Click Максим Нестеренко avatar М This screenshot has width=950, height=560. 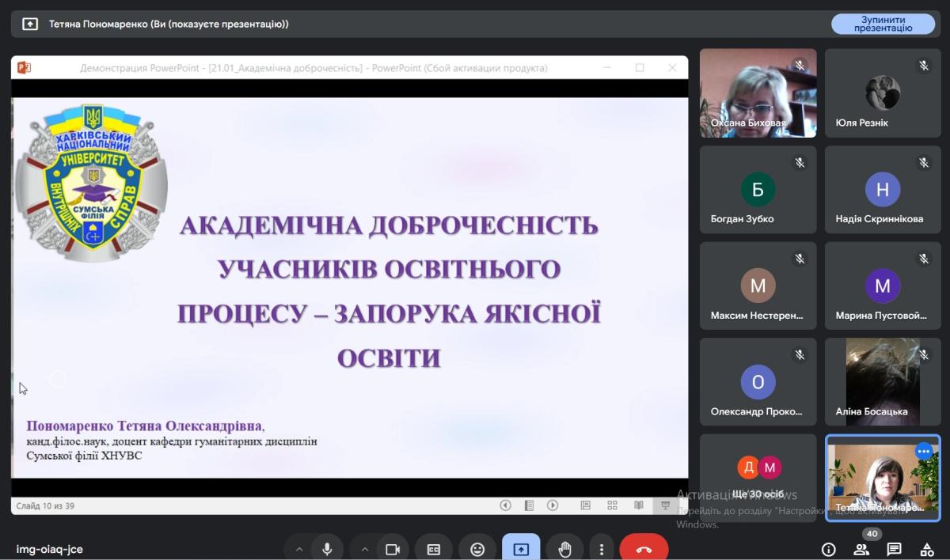[758, 286]
